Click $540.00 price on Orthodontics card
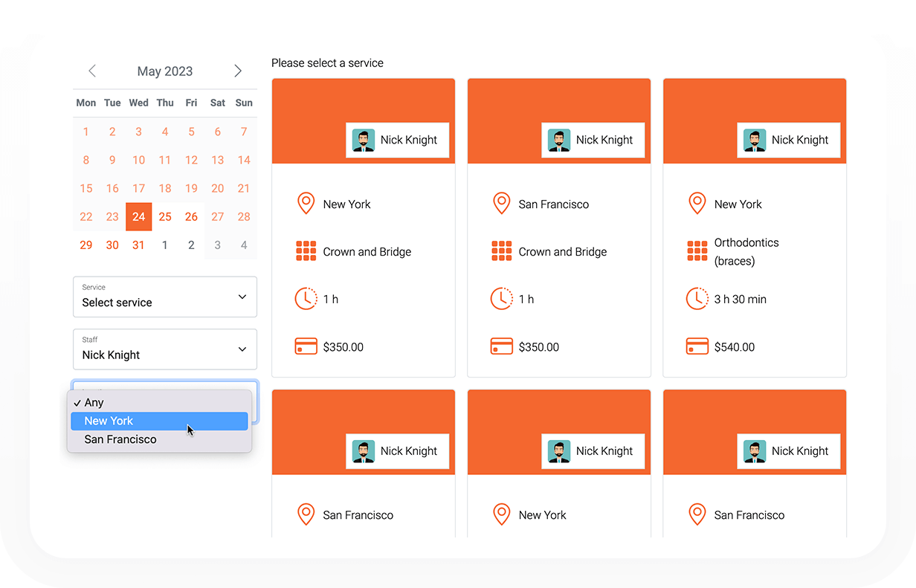Screen dimensions: 916x588 coord(735,347)
